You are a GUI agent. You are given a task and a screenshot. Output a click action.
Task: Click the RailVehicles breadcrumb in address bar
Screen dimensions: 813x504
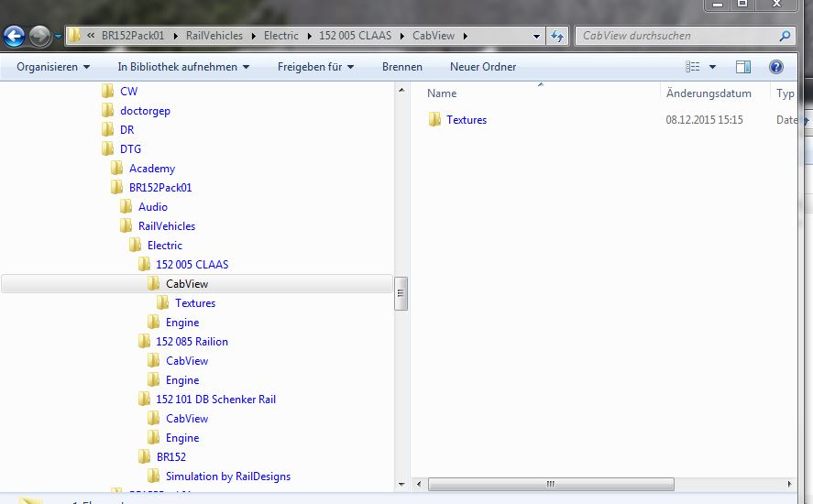tap(214, 36)
